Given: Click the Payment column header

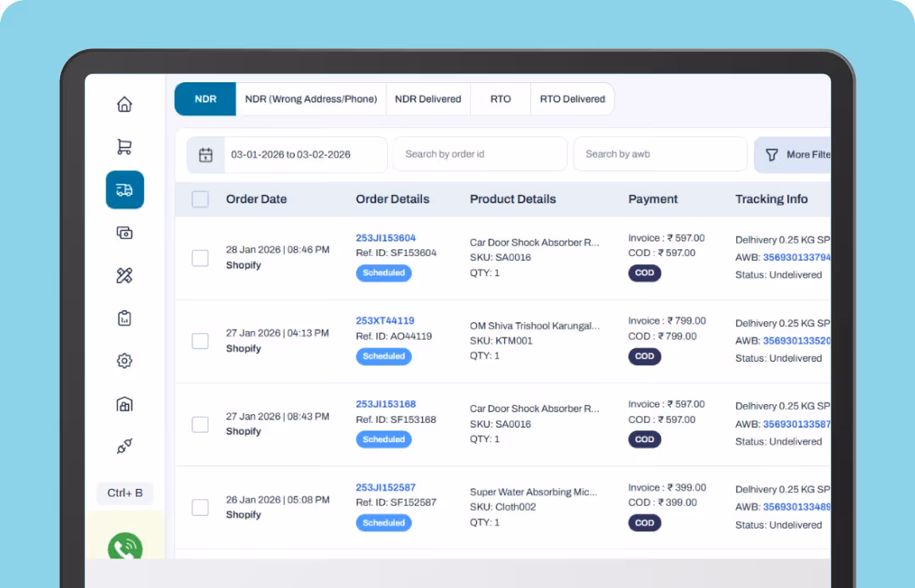Looking at the screenshot, I should (652, 199).
